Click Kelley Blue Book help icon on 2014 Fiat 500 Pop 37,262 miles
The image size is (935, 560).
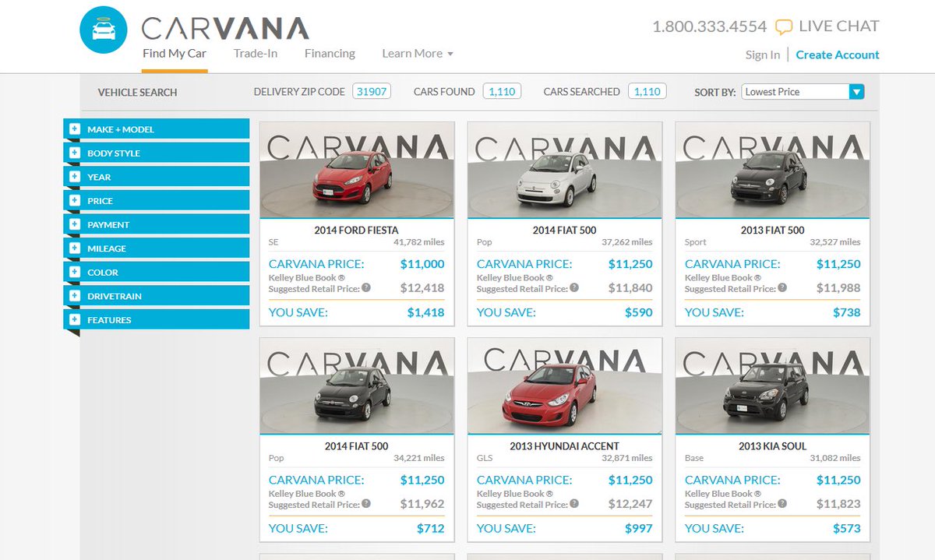(574, 287)
